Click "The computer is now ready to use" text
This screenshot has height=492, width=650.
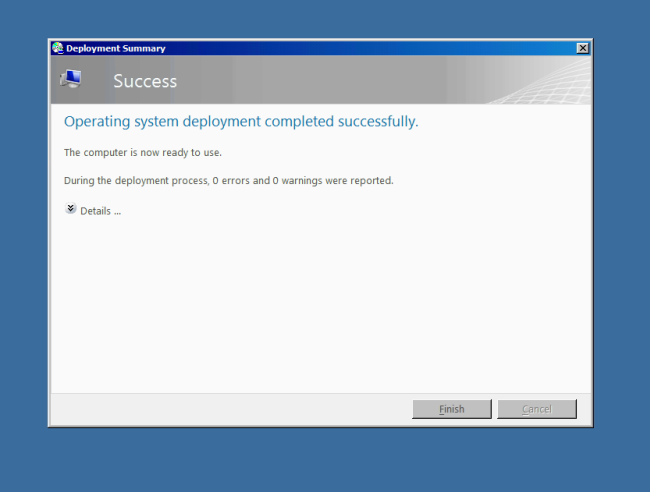pyautogui.click(x=142, y=153)
